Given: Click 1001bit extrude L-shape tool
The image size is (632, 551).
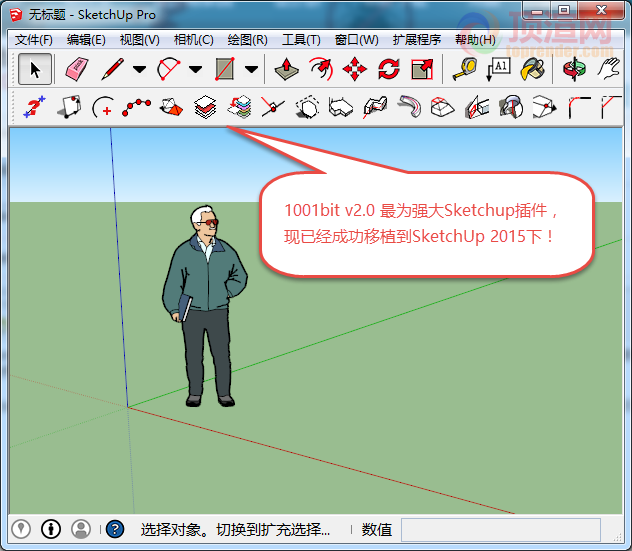Looking at the screenshot, I should pos(341,107).
